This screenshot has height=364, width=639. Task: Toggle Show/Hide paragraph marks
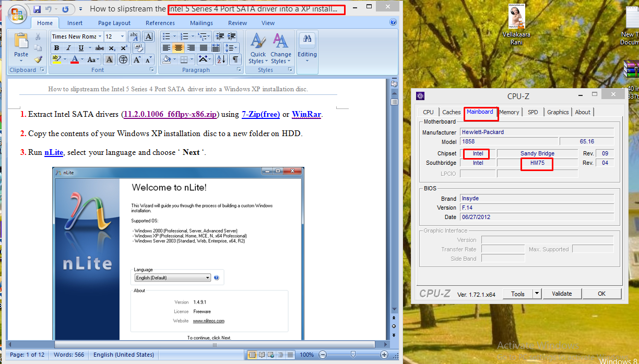coord(235,59)
